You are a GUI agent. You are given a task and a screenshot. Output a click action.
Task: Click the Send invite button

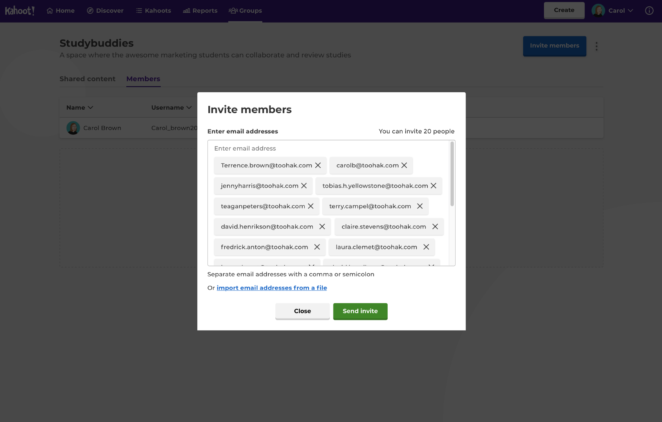coord(360,311)
